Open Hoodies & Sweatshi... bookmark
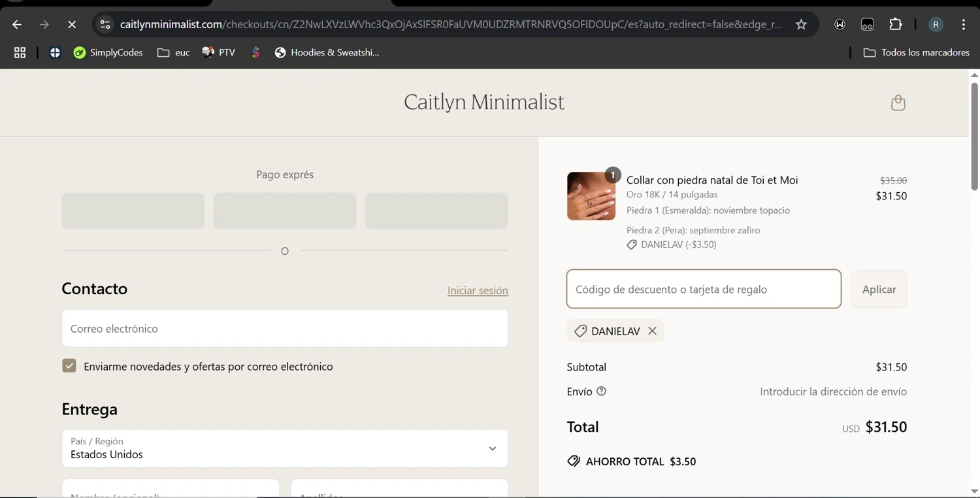980x498 pixels. [x=327, y=53]
